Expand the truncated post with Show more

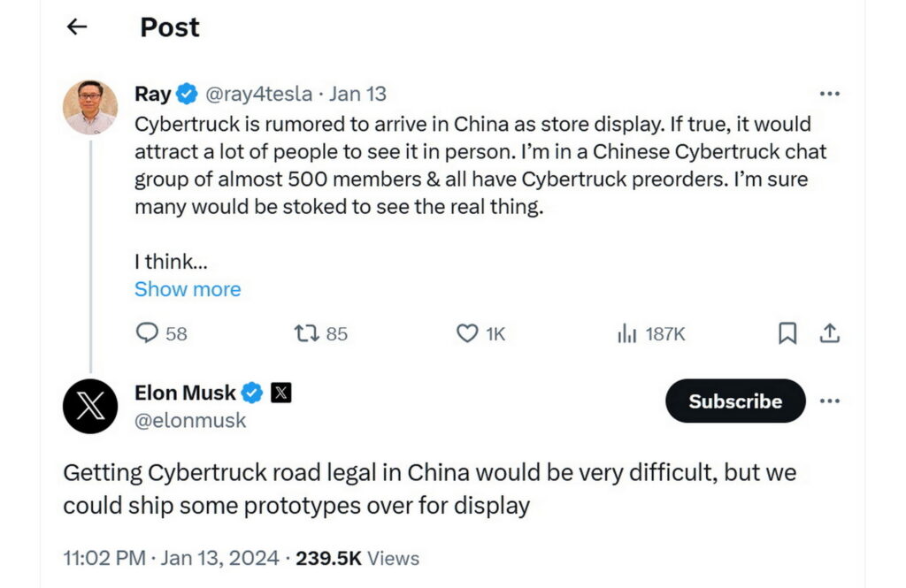[x=188, y=289]
